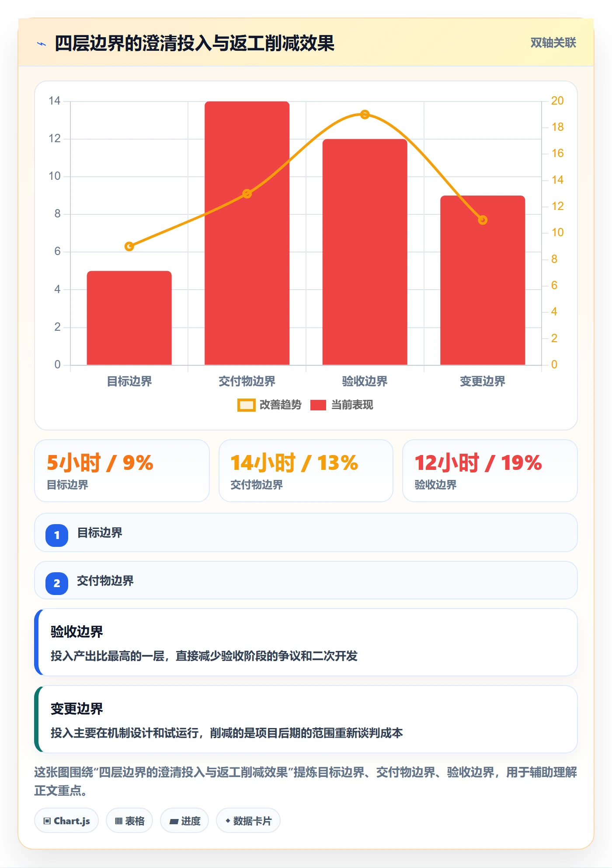The height and width of the screenshot is (868, 612).
Task: Click the right axis value 20
Action: coord(557,101)
